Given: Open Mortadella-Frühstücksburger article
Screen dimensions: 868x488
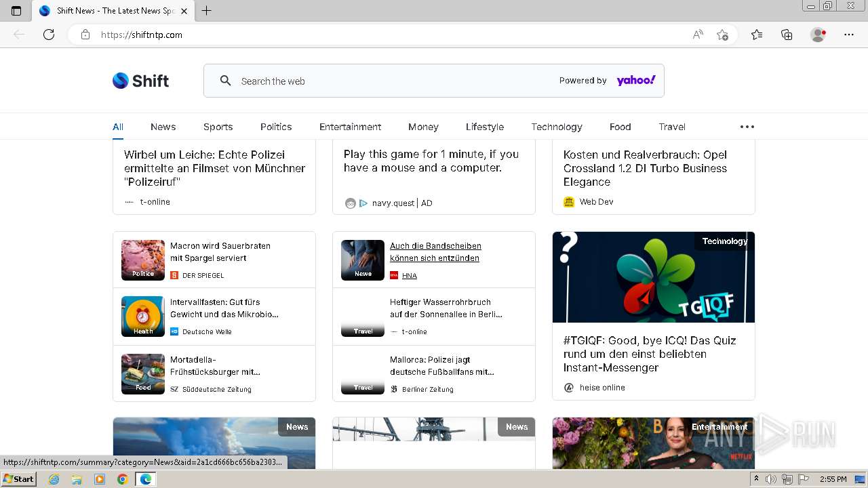Looking at the screenshot, I should [x=215, y=366].
